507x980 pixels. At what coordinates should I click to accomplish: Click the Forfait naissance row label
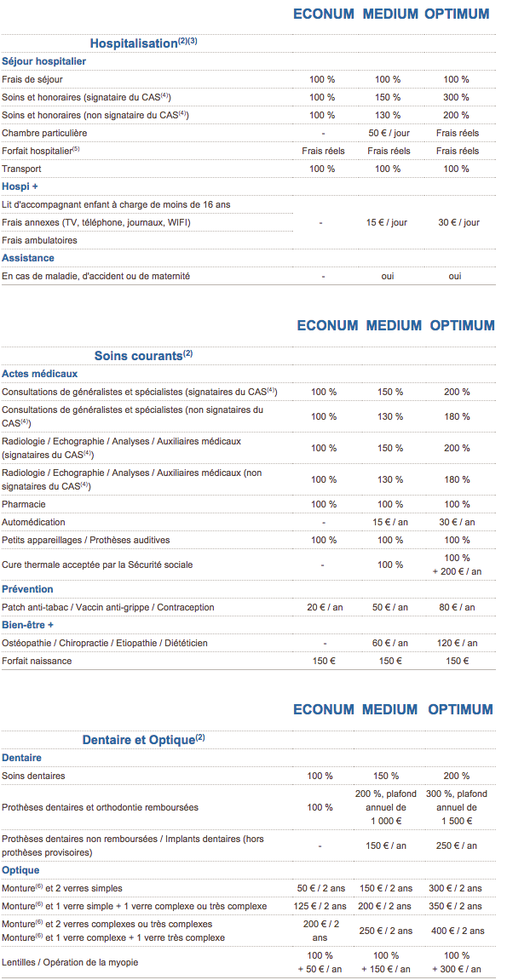[37, 660]
